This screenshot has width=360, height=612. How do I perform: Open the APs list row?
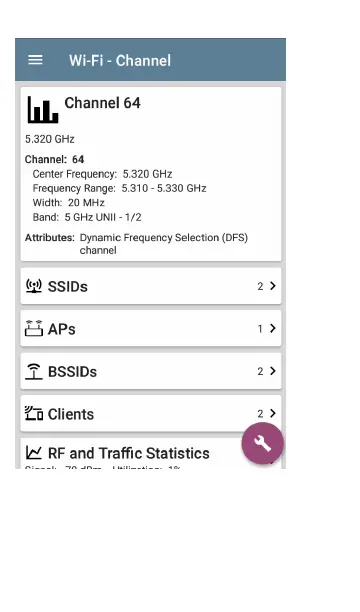(x=151, y=328)
